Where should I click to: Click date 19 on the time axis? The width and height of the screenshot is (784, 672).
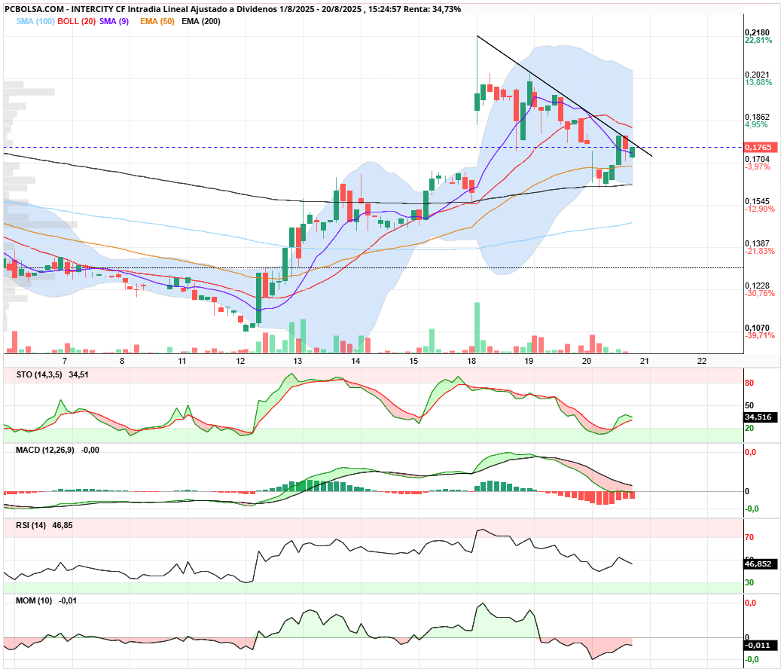529,361
